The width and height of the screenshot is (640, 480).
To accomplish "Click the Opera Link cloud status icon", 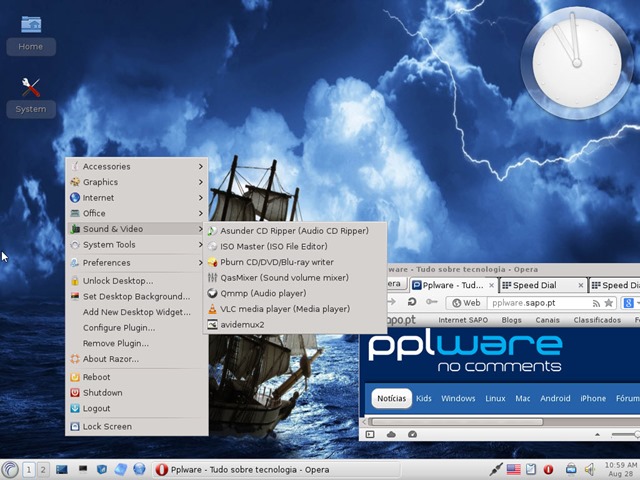I will click(391, 435).
